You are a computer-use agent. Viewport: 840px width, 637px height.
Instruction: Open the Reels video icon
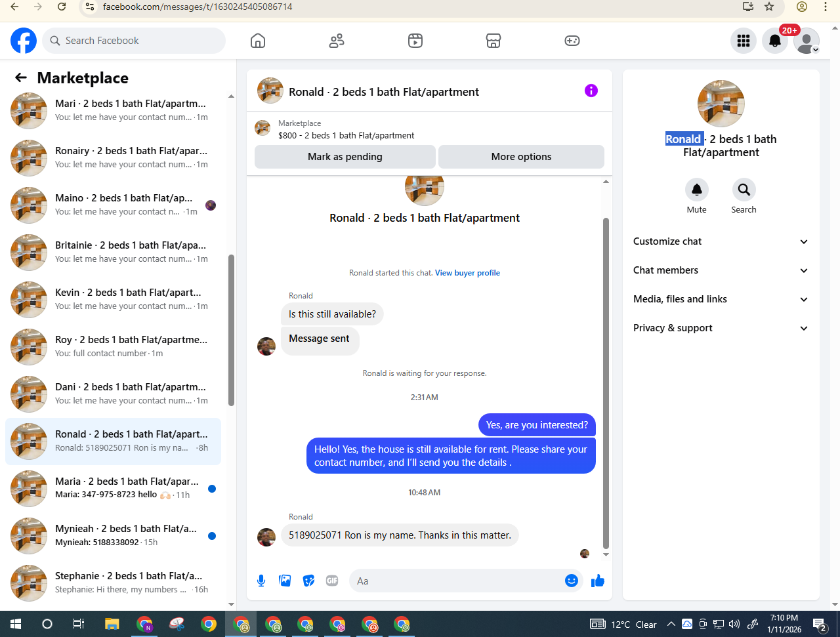tap(415, 41)
